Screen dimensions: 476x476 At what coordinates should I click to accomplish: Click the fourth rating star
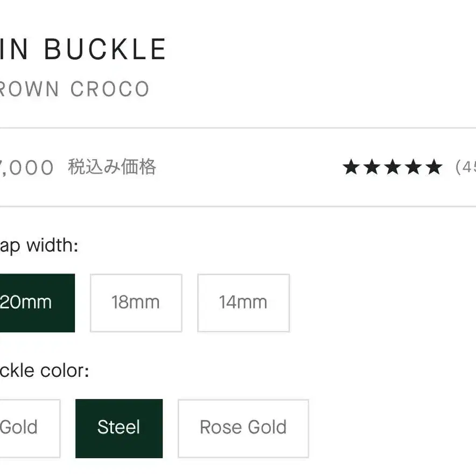coord(413,167)
